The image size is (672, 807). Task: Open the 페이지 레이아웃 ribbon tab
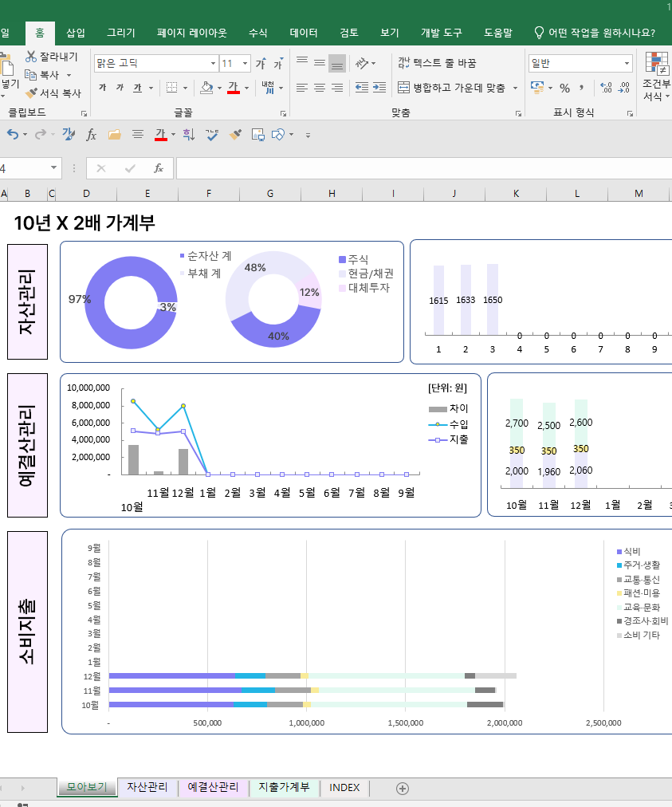pos(192,33)
